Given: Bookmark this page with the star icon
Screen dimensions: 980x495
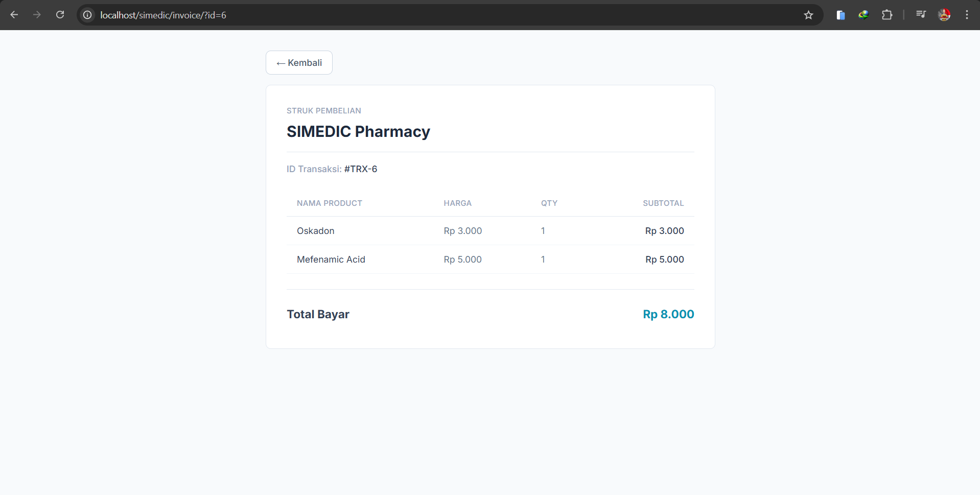Looking at the screenshot, I should [x=808, y=15].
